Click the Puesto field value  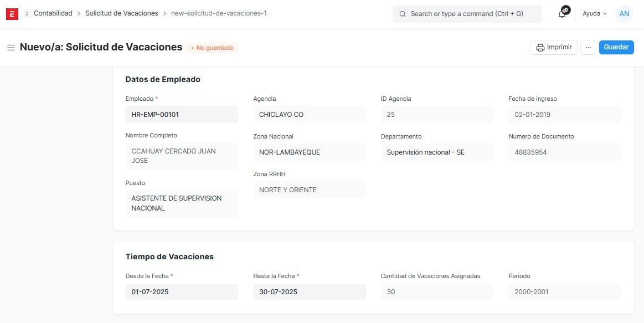(182, 203)
